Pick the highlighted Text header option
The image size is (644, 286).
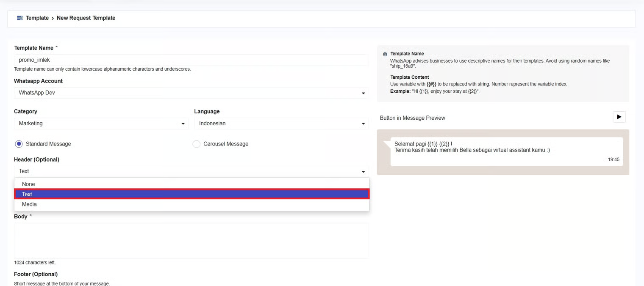point(192,194)
